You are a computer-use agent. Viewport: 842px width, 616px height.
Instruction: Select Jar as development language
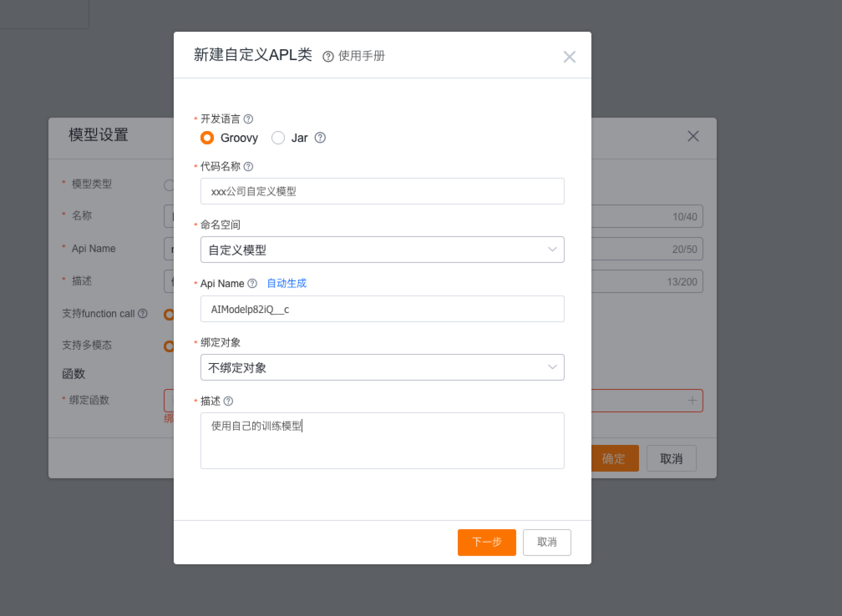(278, 138)
